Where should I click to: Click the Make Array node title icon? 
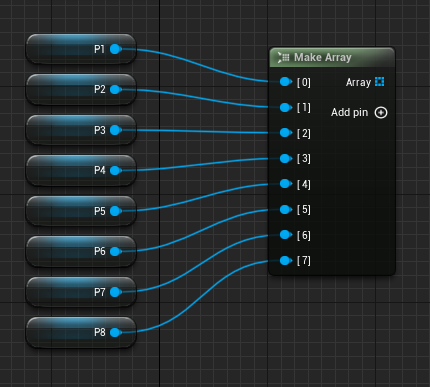(x=283, y=58)
